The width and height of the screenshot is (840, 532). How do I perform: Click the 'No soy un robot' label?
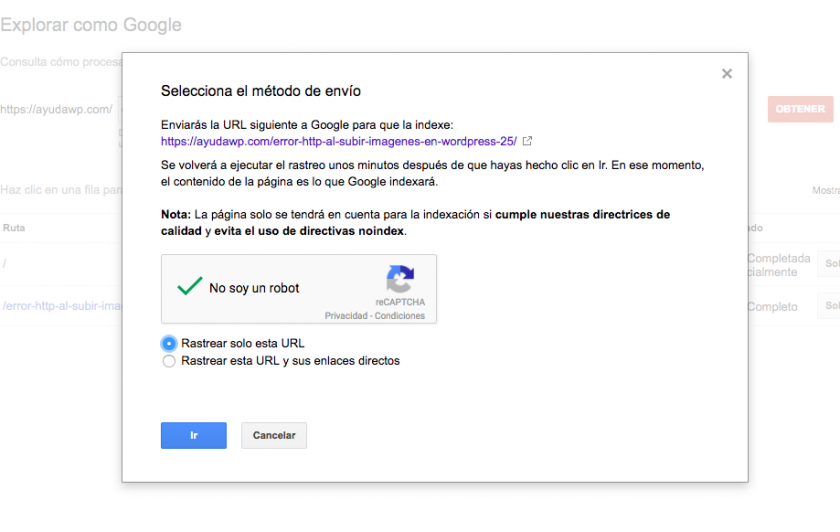click(254, 288)
